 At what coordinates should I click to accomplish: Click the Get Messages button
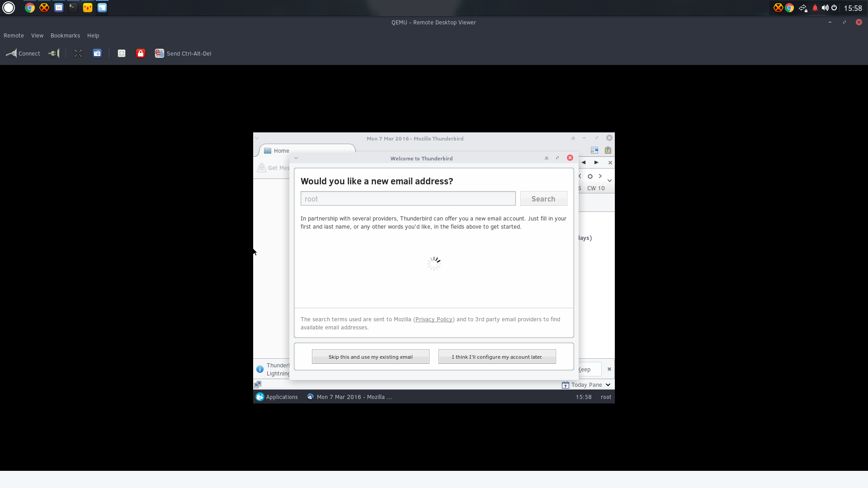[274, 168]
